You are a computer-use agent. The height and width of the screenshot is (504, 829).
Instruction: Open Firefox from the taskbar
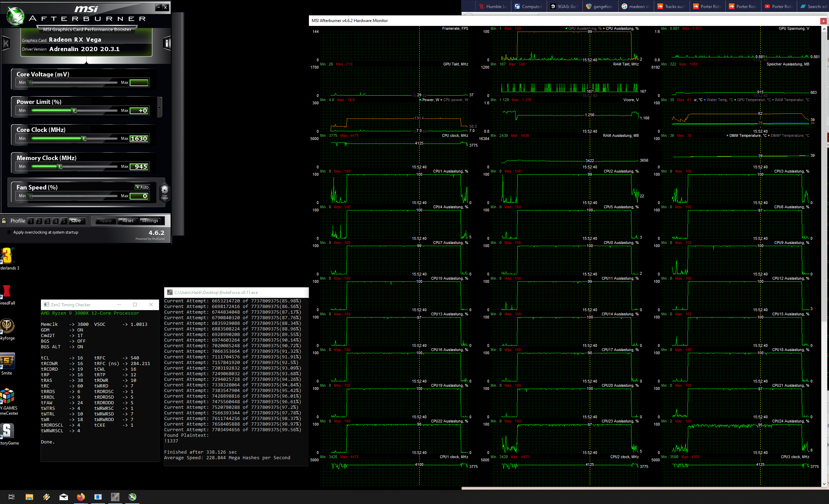81,497
